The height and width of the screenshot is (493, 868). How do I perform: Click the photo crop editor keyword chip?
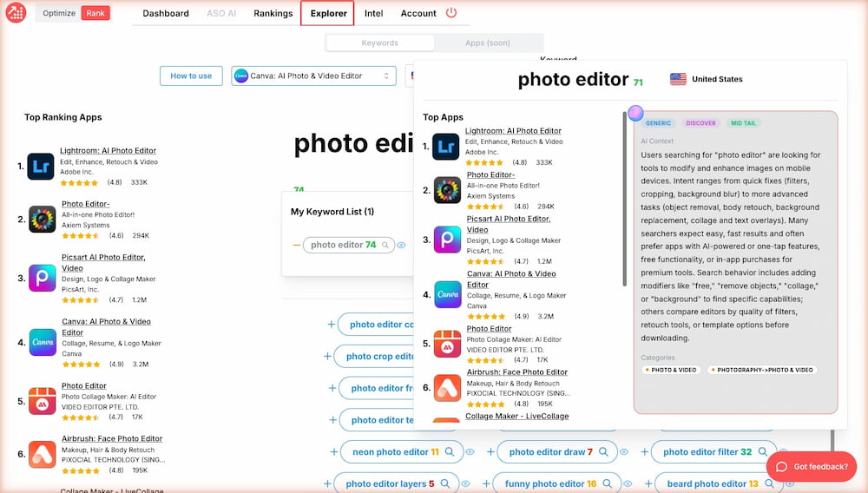click(x=374, y=357)
